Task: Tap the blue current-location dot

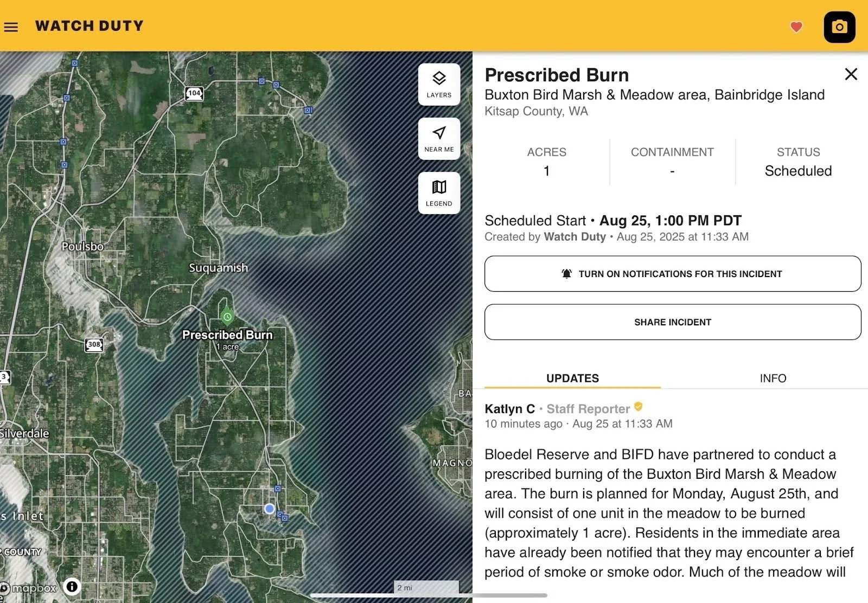Action: click(x=270, y=509)
